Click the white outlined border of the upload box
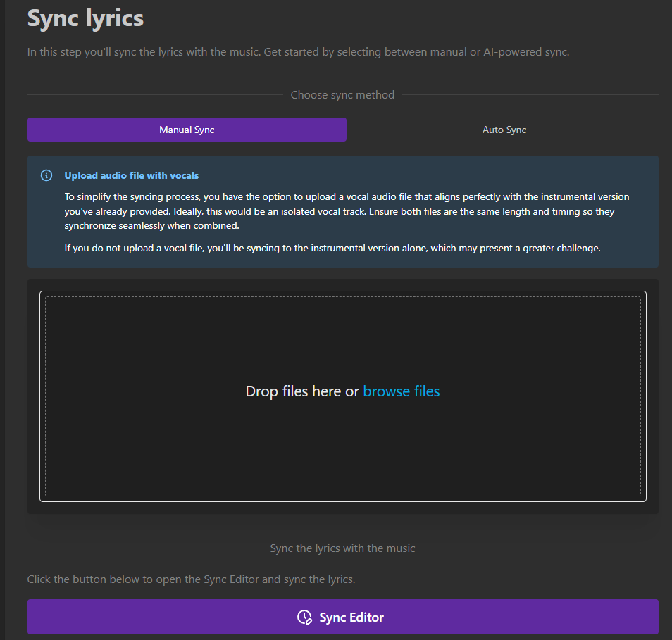The height and width of the screenshot is (640, 672). click(x=343, y=292)
